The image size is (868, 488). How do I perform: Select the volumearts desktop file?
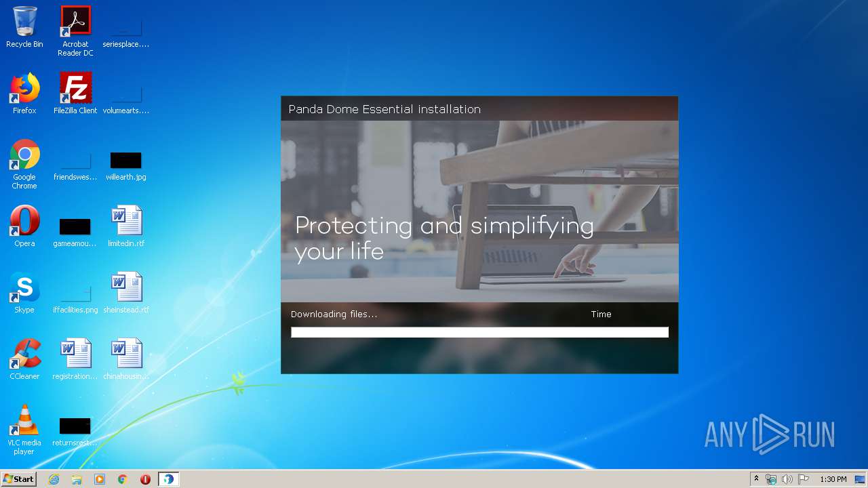coord(126,98)
